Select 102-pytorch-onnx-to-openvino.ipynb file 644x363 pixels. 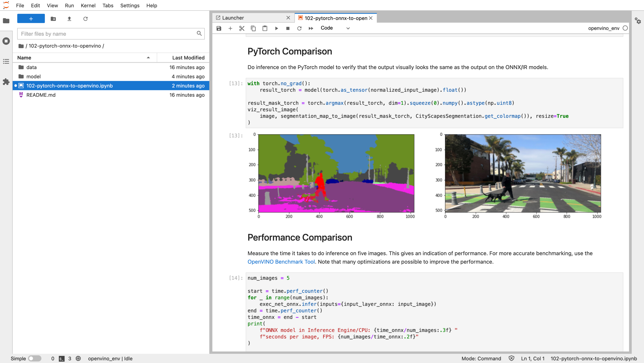pos(111,86)
